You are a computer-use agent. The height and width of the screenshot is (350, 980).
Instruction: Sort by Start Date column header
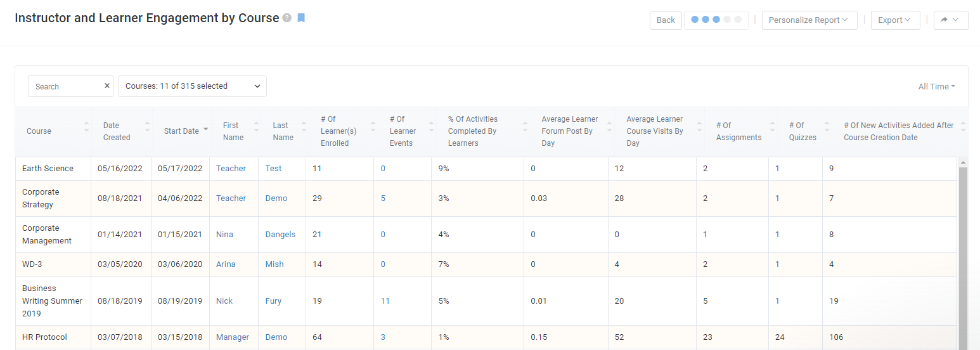pos(181,131)
